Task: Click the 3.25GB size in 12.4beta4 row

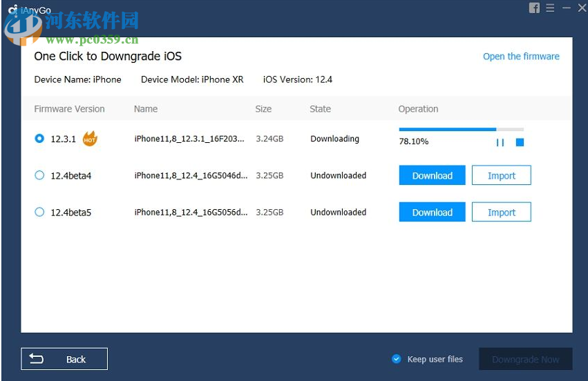Action: [x=269, y=175]
